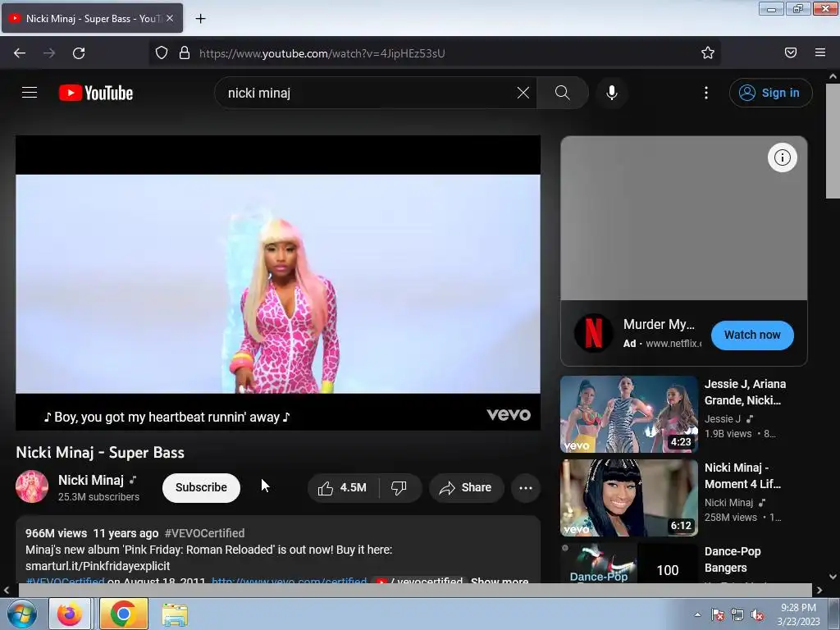Open the Moment 4 Life video thumbnail
Image resolution: width=840 pixels, height=630 pixels.
(629, 498)
